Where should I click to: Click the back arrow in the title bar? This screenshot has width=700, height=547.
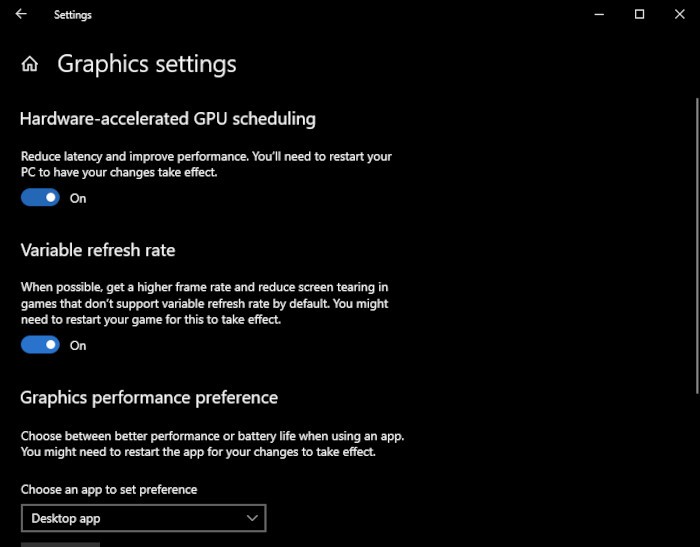click(x=21, y=15)
